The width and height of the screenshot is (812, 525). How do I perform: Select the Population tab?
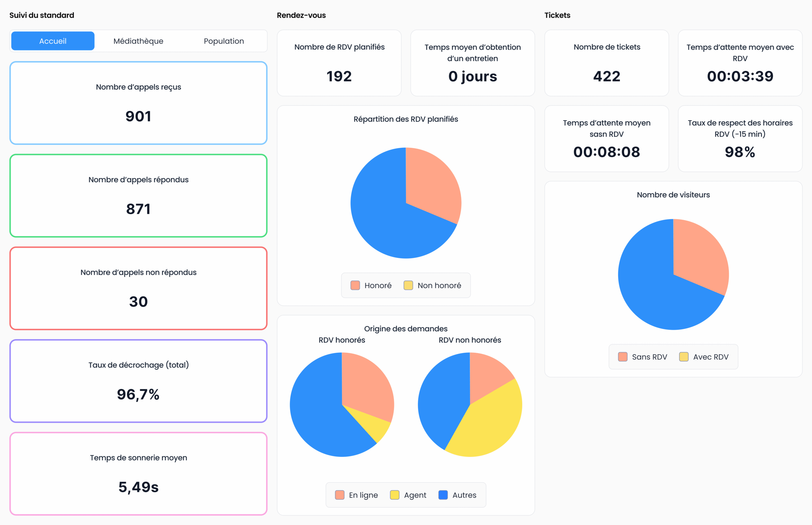coord(224,41)
